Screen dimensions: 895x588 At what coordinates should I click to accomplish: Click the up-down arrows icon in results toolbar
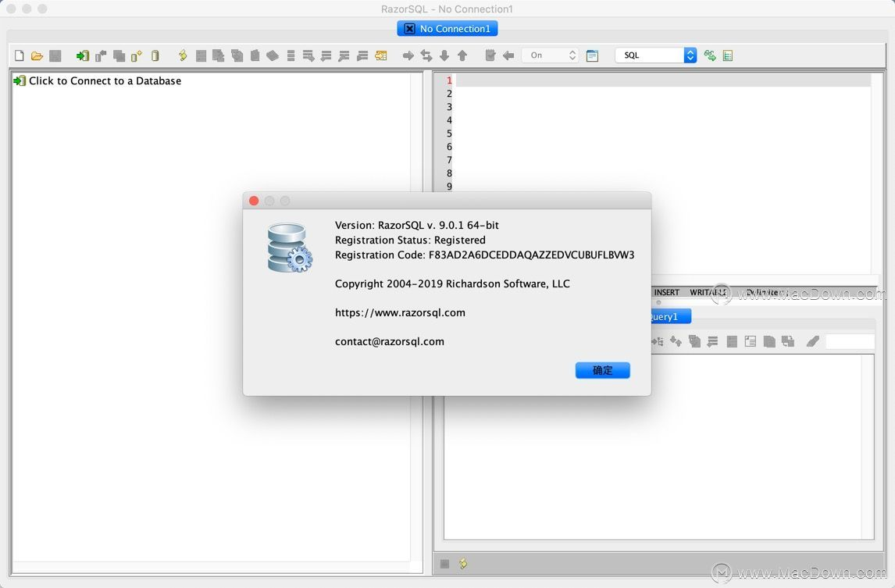676,341
